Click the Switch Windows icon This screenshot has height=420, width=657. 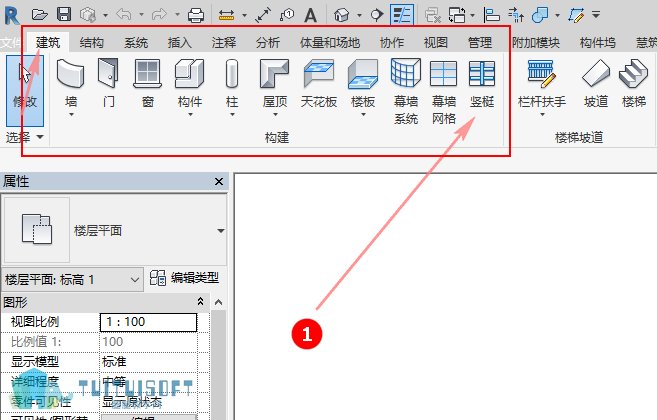(x=457, y=16)
